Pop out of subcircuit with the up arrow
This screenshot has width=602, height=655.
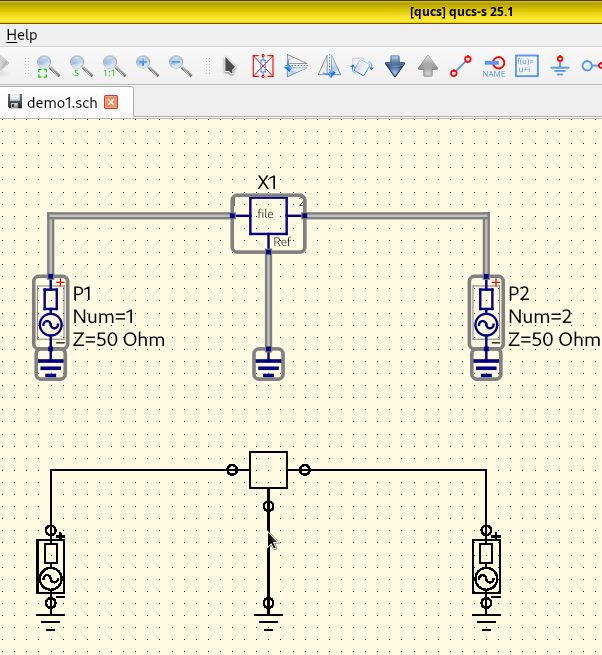point(428,67)
